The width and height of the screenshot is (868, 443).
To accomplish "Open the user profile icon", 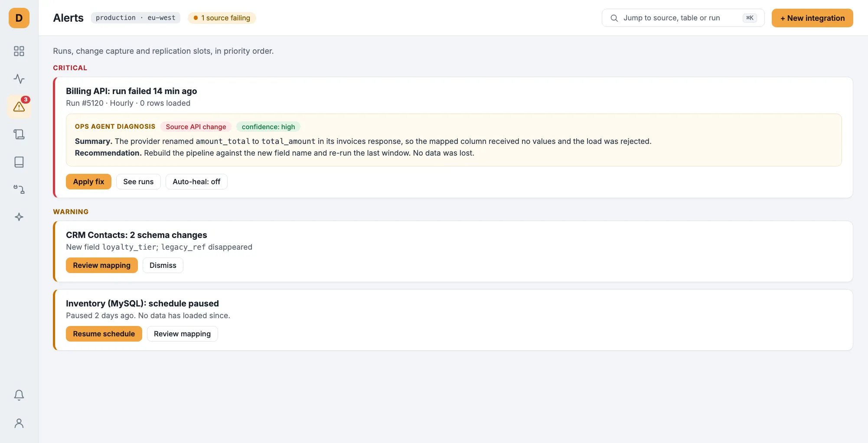I will point(19,423).
